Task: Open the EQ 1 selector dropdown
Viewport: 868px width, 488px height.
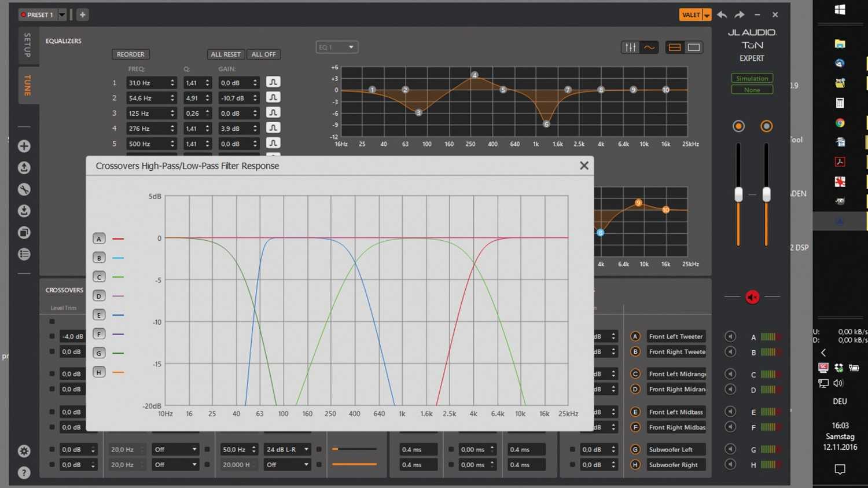Action: pos(337,47)
